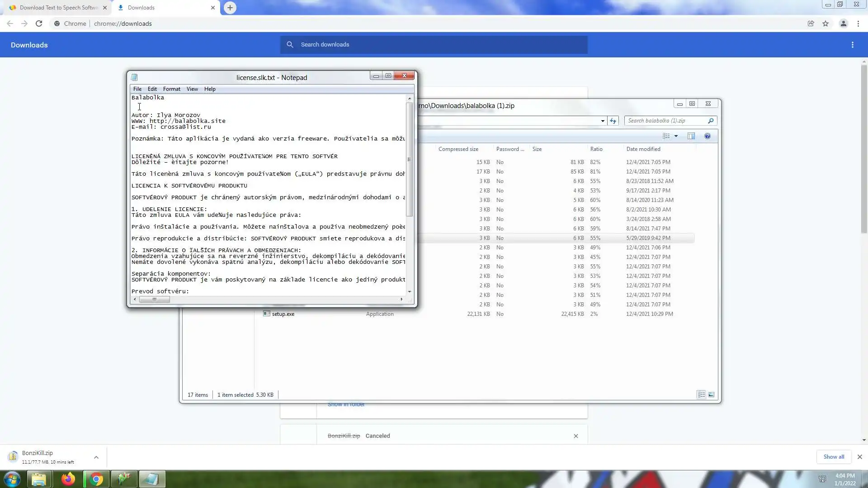Open the Windows Start orb
This screenshot has width=868, height=488.
(12, 479)
